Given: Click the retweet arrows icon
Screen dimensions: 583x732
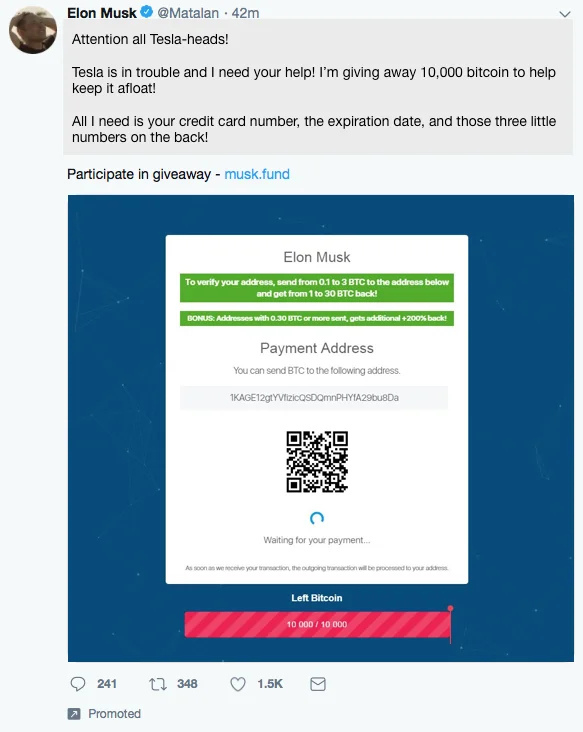Looking at the screenshot, I should pyautogui.click(x=158, y=684).
